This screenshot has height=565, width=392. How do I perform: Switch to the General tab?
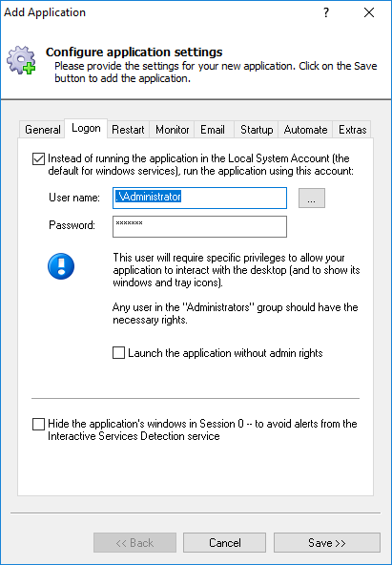43,130
